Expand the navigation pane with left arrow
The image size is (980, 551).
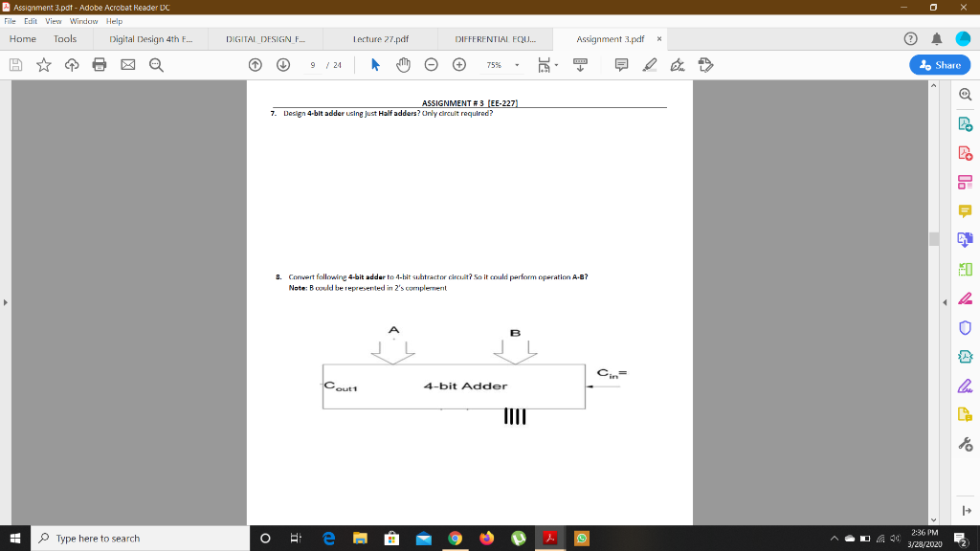[x=6, y=301]
